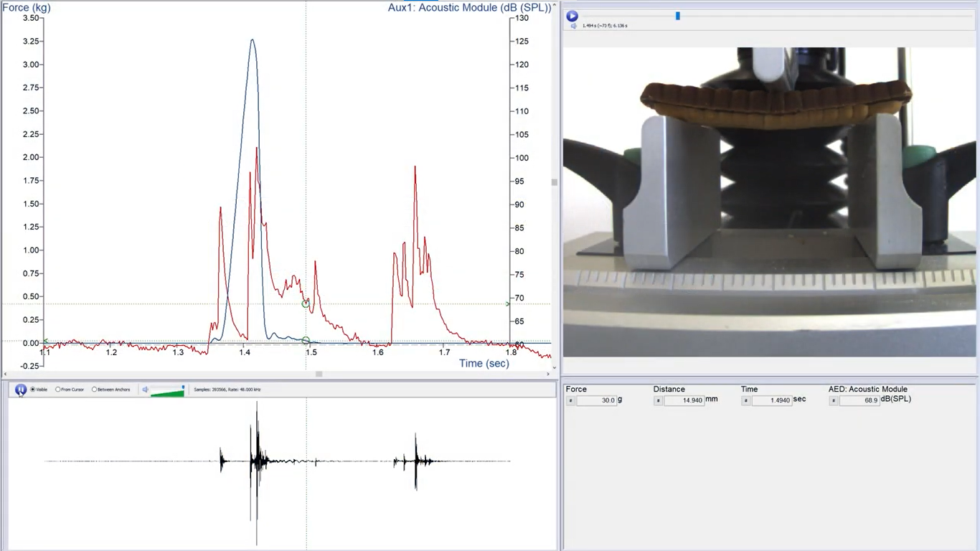Click the green cursor marker on force curve

click(306, 341)
